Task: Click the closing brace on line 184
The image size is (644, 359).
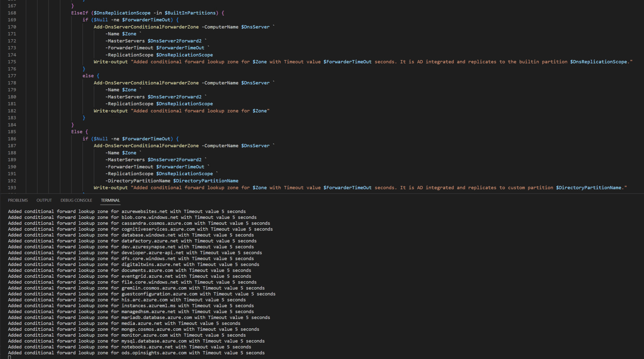Action: (72, 125)
